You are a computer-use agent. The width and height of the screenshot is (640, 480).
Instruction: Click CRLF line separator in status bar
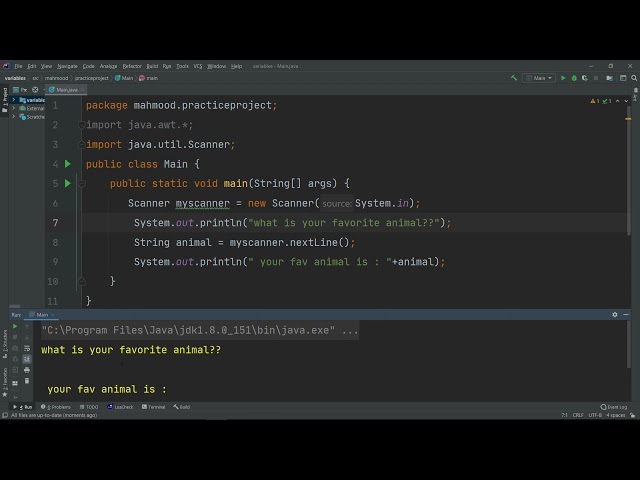(578, 415)
